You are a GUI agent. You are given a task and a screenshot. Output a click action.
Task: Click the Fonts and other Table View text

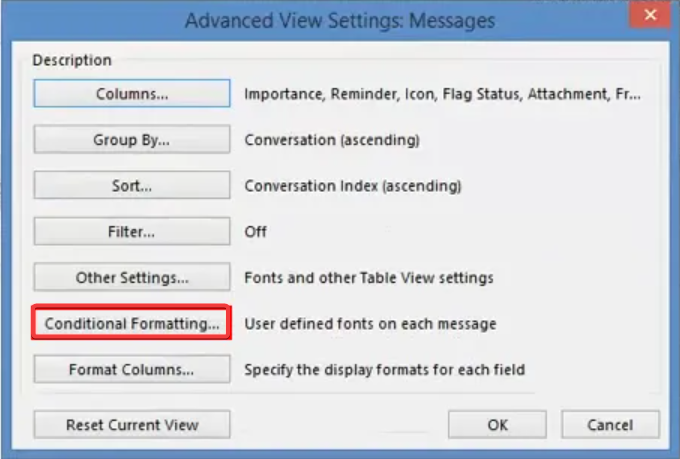point(369,278)
